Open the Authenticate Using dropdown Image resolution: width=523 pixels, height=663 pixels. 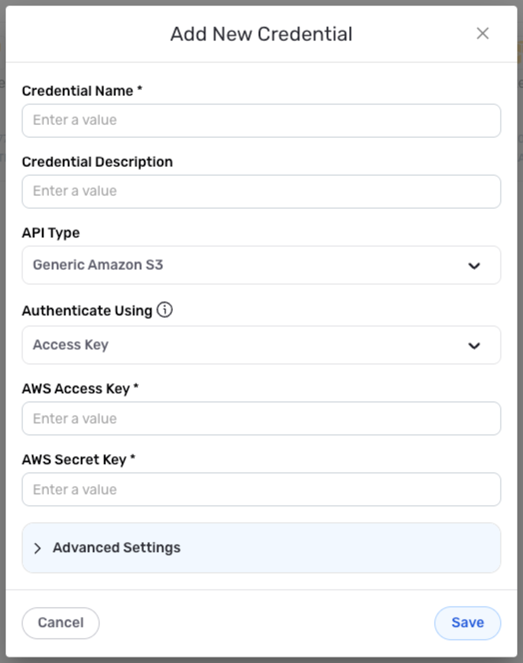click(x=261, y=345)
